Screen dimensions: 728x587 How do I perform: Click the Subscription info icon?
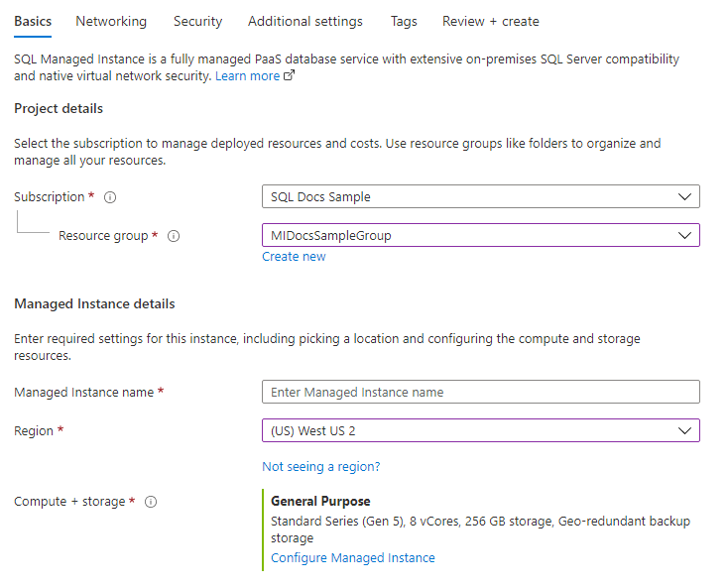point(110,197)
